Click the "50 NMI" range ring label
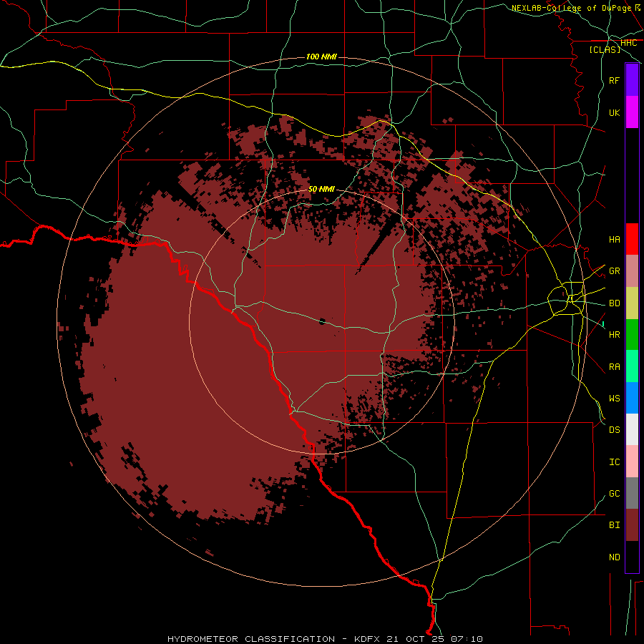Screen dimensions: 644x644 [321, 189]
